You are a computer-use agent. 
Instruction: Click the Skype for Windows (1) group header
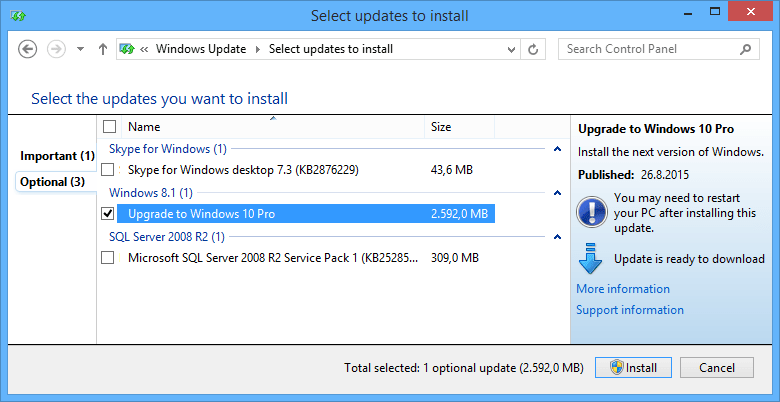168,149
